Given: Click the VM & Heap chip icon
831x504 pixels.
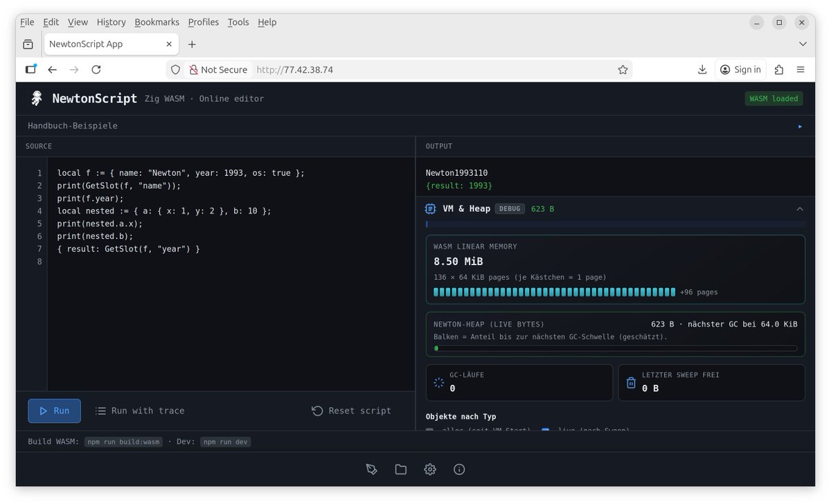Looking at the screenshot, I should pyautogui.click(x=430, y=208).
